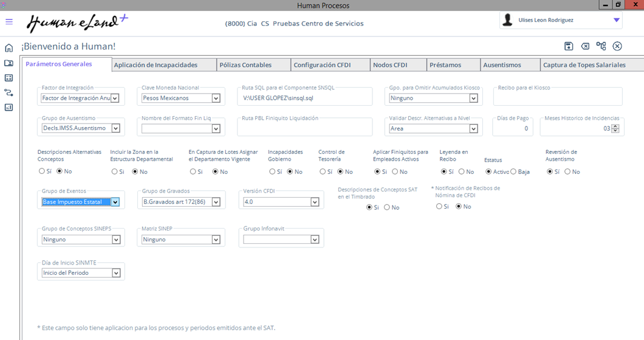This screenshot has width=644, height=340.
Task: Click the delete backspace icon
Action: click(x=585, y=46)
